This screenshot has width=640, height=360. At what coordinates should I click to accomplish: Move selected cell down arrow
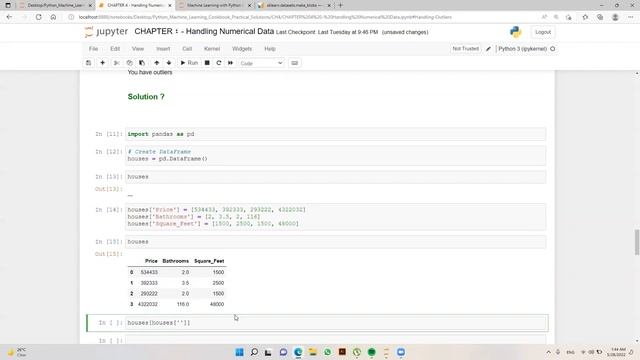tap(169, 63)
